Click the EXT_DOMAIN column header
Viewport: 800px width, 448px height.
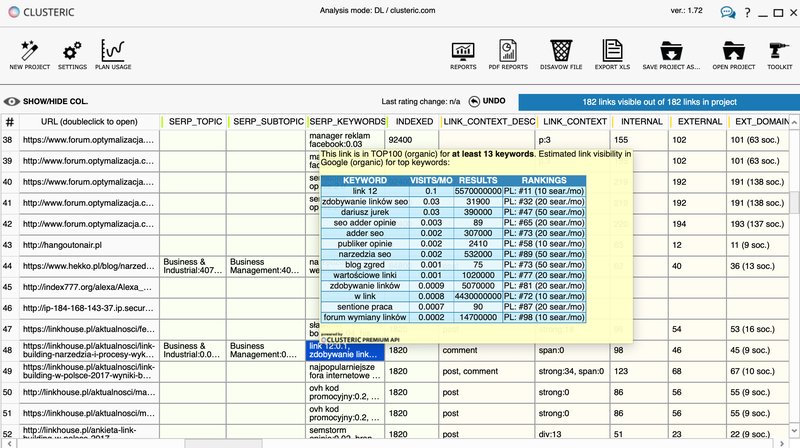(x=760, y=121)
